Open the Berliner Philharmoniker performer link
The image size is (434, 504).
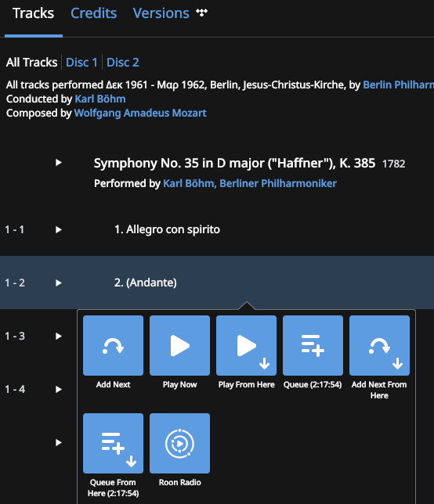pyautogui.click(x=278, y=184)
